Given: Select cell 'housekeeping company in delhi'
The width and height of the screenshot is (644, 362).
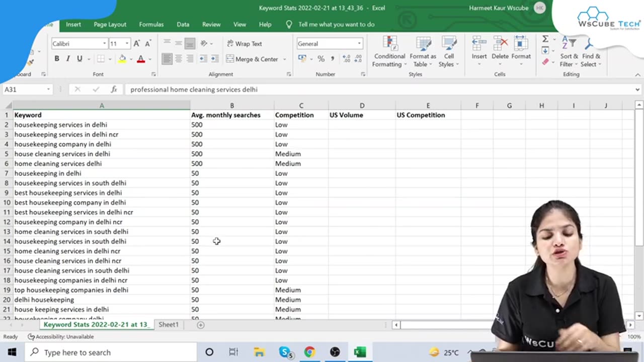Looking at the screenshot, I should point(102,144).
